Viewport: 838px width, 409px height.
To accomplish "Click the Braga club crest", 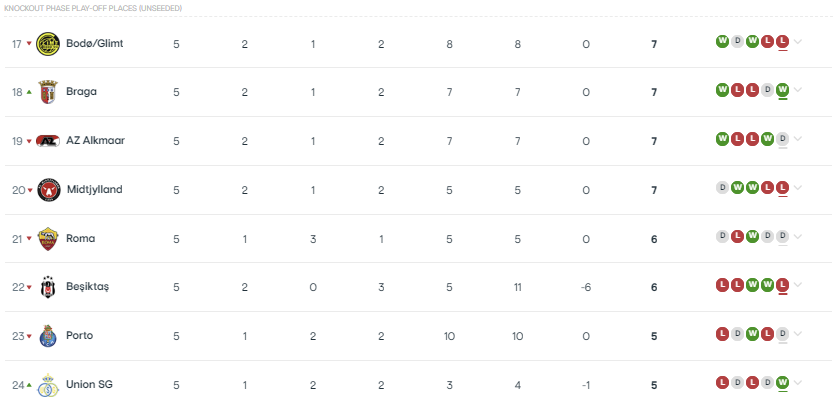I will coord(48,92).
